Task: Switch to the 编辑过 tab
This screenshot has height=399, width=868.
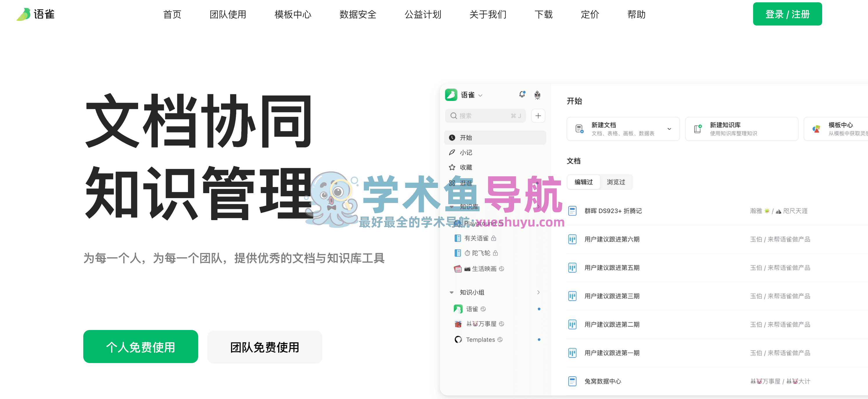Action: 583,182
